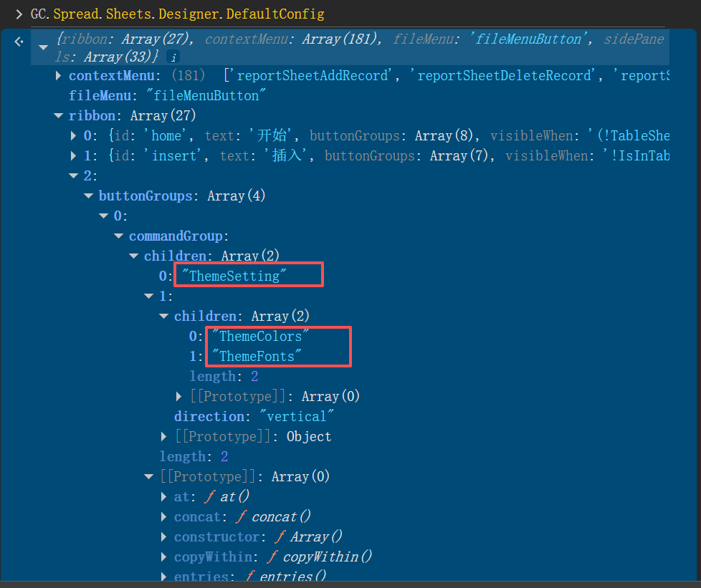701x588 pixels.
Task: Click the info badge after Array(33)
Action: (x=173, y=57)
